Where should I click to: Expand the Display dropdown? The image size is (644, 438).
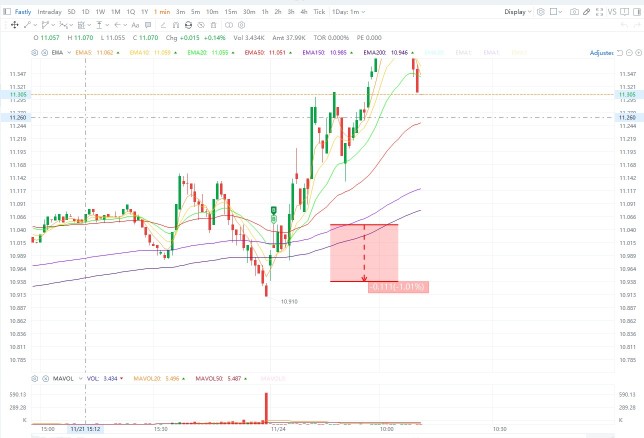pos(518,12)
